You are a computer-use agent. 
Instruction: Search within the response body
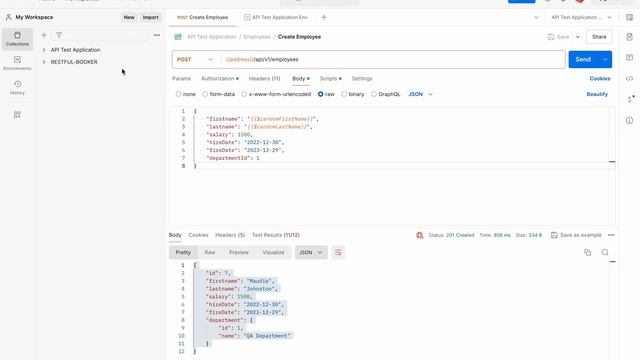(605, 252)
